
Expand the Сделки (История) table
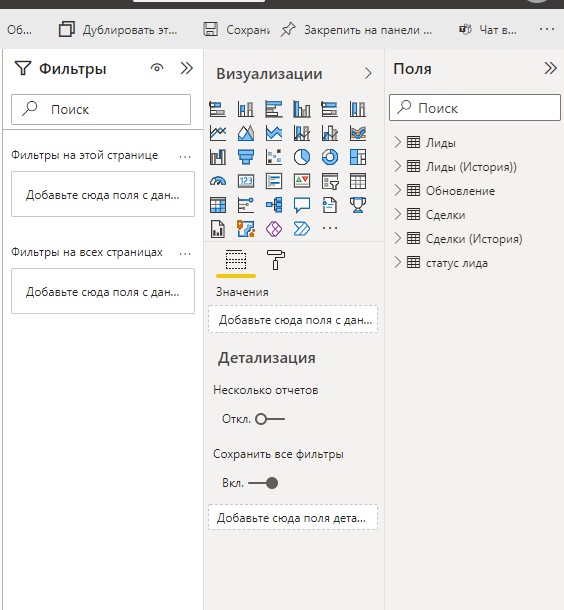398,238
